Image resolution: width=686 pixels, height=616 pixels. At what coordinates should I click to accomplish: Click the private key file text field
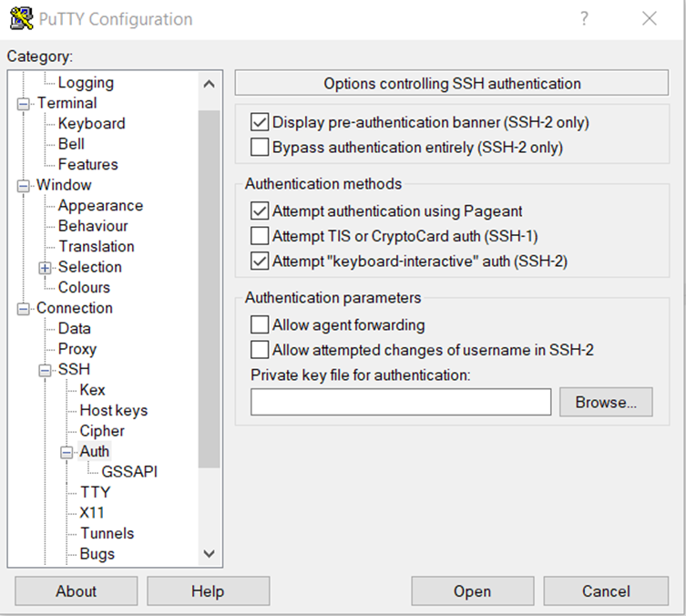401,402
